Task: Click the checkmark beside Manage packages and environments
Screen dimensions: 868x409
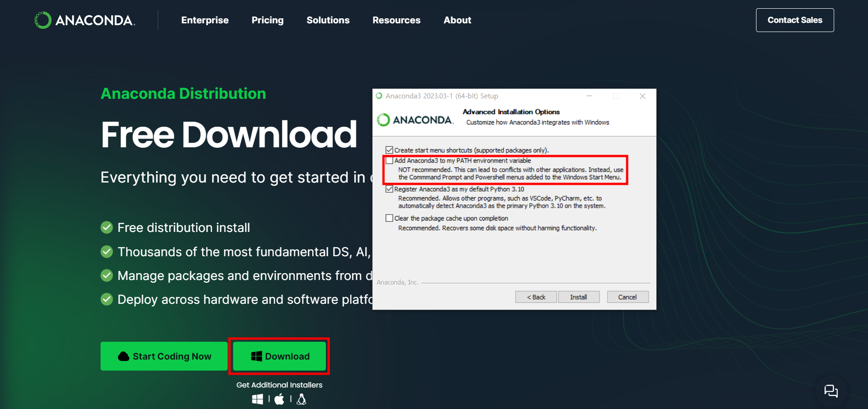Action: point(107,275)
